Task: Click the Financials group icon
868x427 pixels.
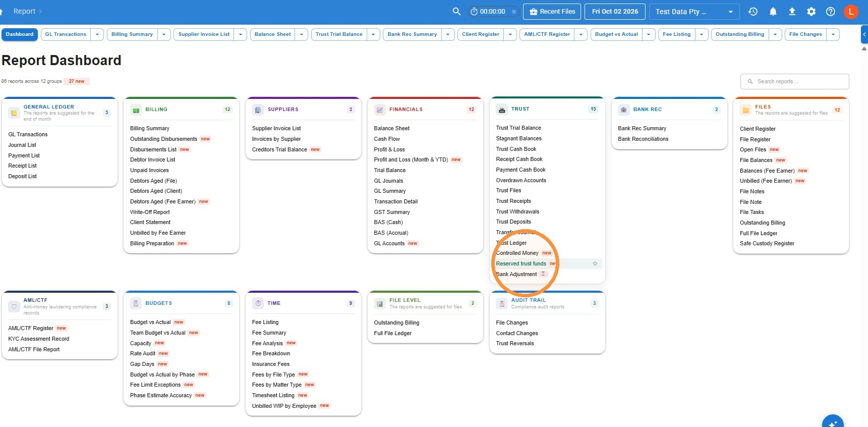Action: coord(380,110)
